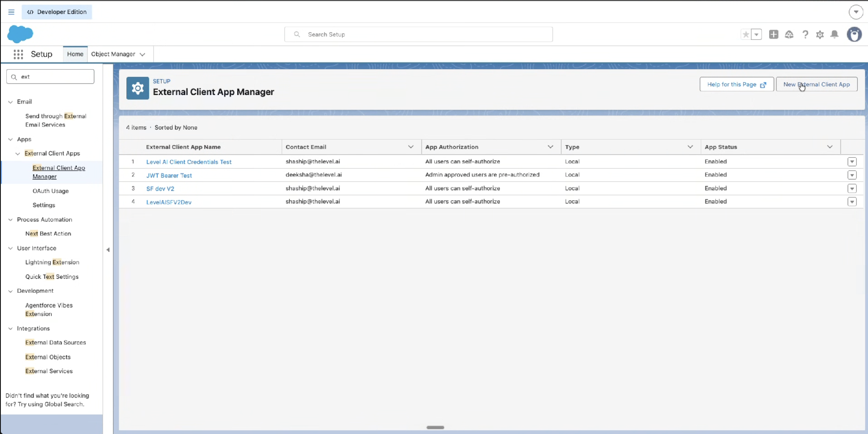Open the App Status column menu
Image resolution: width=868 pixels, height=434 pixels.
[829, 147]
